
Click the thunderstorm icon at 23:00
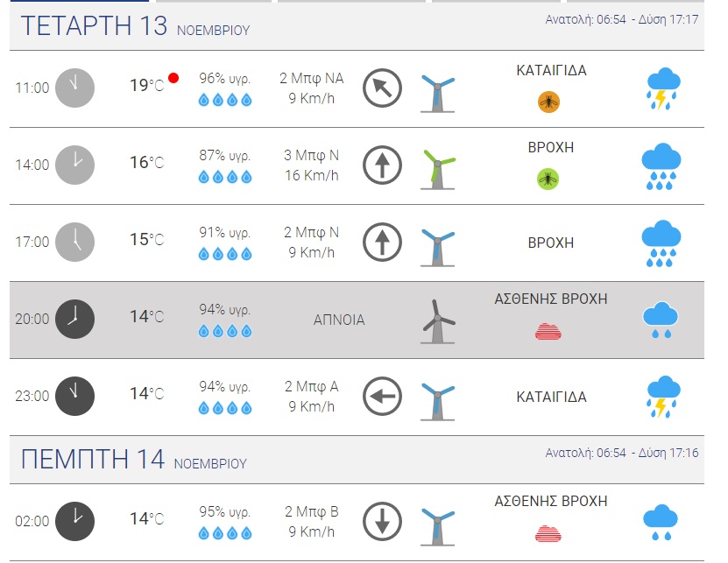[663, 397]
